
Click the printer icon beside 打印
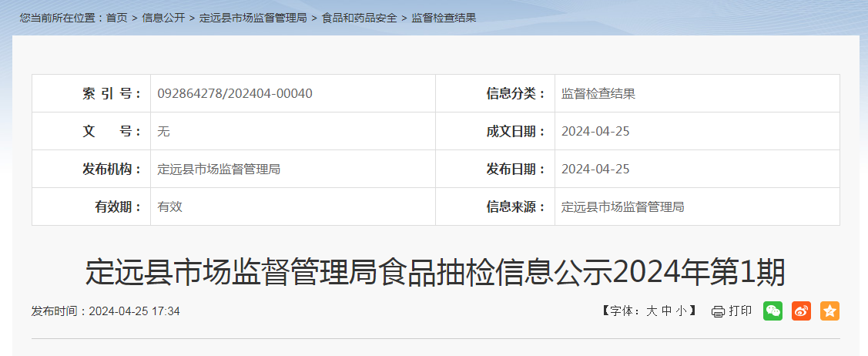tap(718, 312)
